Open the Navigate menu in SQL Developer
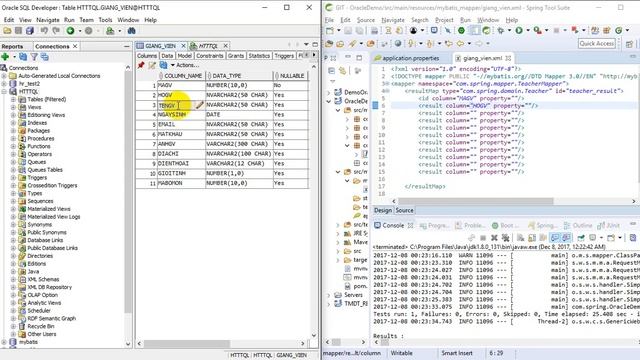Screen dimensions: 640x360 [x=48, y=20]
